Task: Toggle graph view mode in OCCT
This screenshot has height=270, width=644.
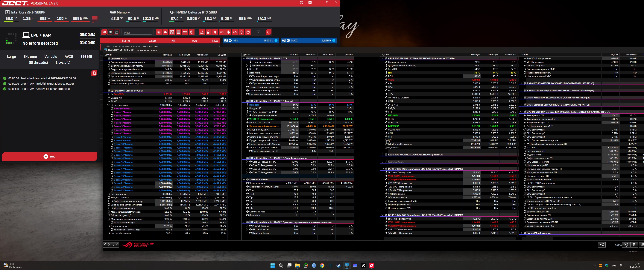Action: tap(117, 32)
